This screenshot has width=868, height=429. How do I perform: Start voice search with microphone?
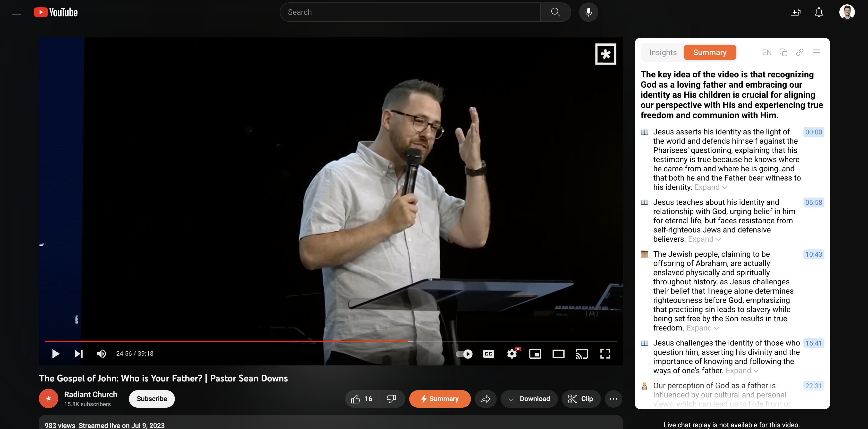pyautogui.click(x=588, y=12)
